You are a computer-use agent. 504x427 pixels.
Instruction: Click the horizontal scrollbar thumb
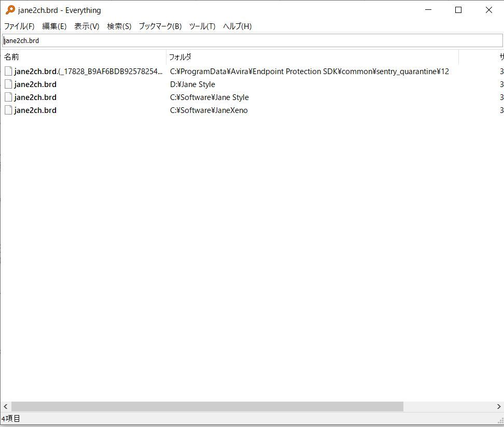tap(207, 406)
